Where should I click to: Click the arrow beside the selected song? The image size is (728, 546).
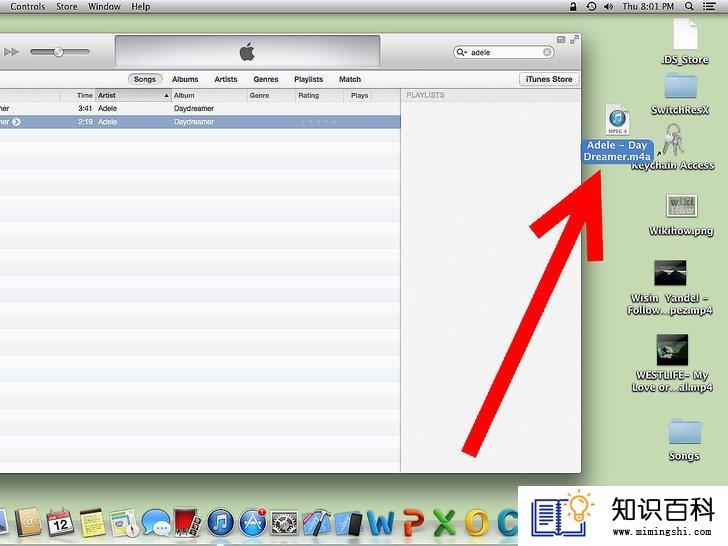pyautogui.click(x=16, y=122)
